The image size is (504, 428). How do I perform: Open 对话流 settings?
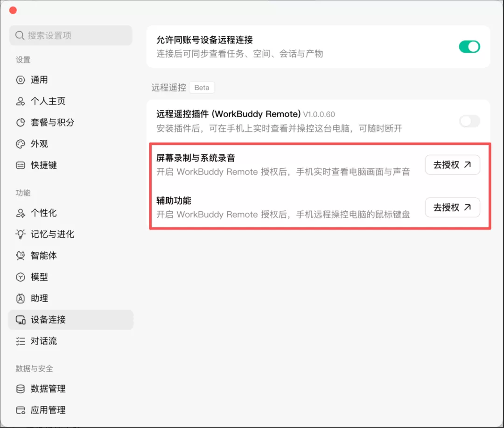coord(71,341)
